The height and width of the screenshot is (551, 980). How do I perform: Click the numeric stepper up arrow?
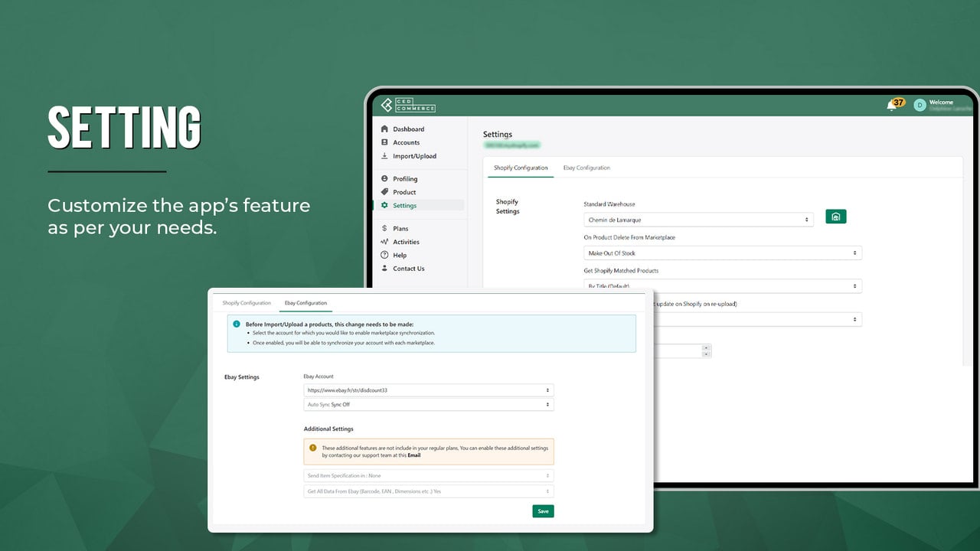pyautogui.click(x=706, y=347)
